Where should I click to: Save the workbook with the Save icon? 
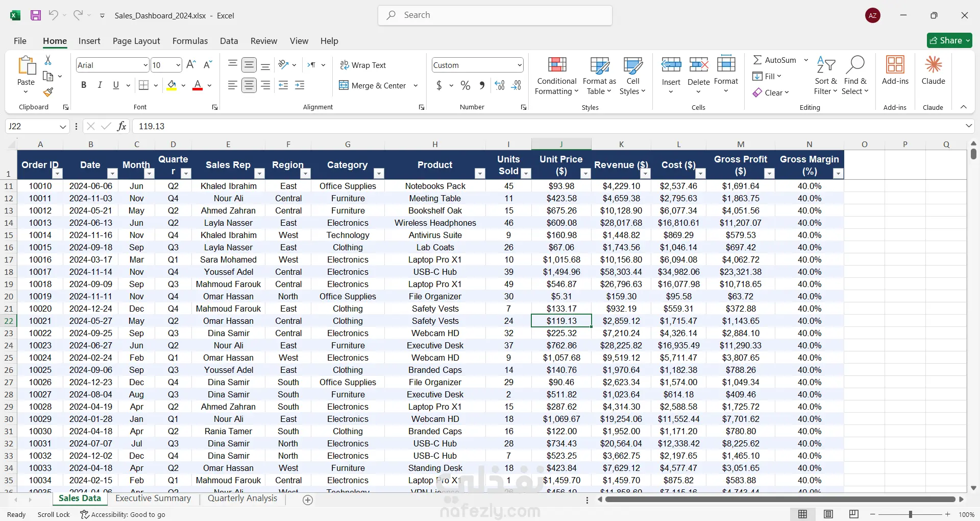(x=36, y=15)
